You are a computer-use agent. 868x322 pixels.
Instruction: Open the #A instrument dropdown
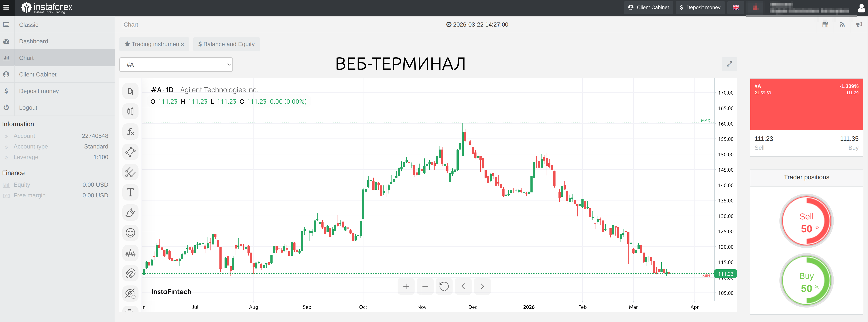pos(176,65)
